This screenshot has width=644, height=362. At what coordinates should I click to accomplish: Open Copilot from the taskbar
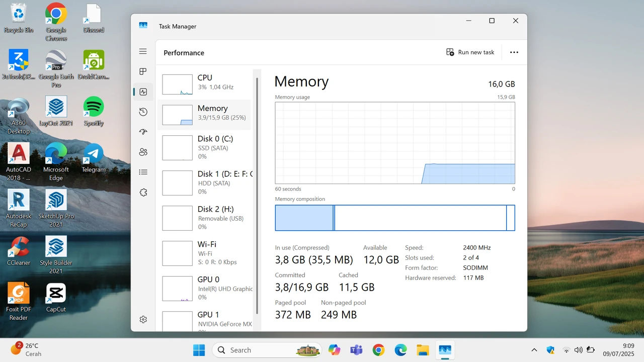(x=334, y=350)
